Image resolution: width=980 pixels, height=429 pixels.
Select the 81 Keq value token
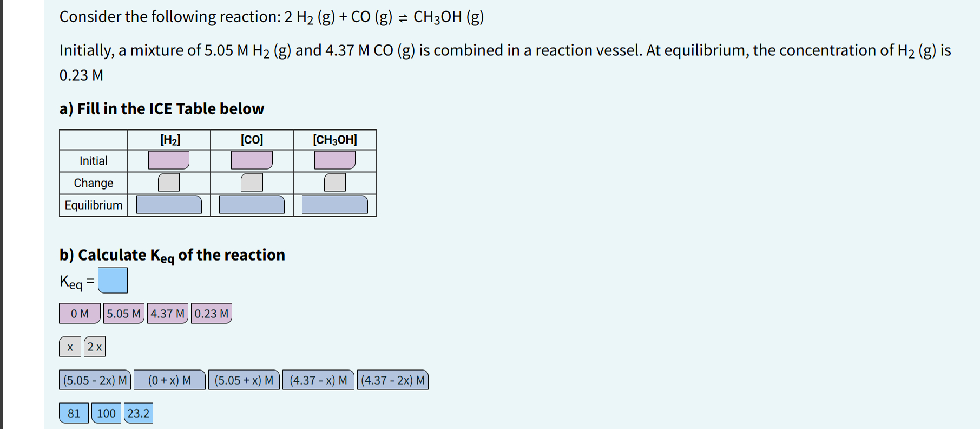pos(74,413)
